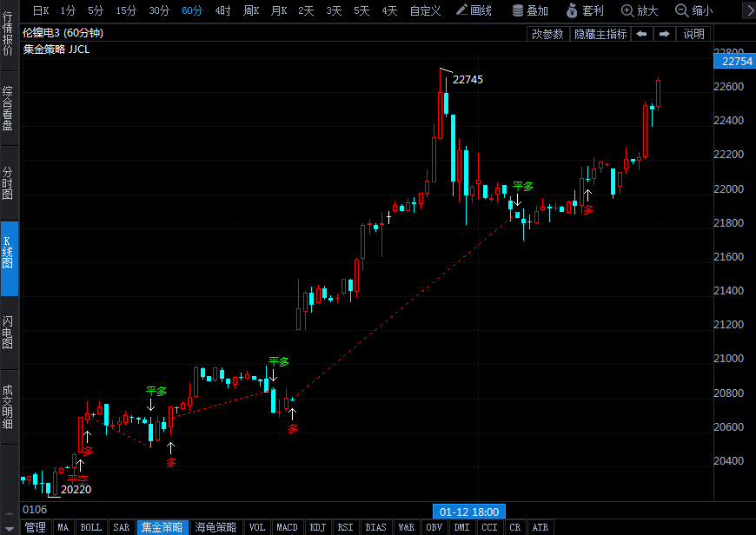Click chart title 伦镍电3 (60分钟)
Image resolution: width=756 pixels, height=535 pixels.
[63, 33]
